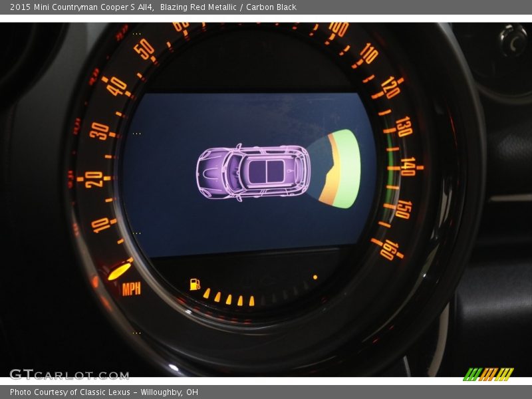The height and width of the screenshot is (399, 532).
Task: Click the 50 mark on the speedometer
Action: (144, 48)
